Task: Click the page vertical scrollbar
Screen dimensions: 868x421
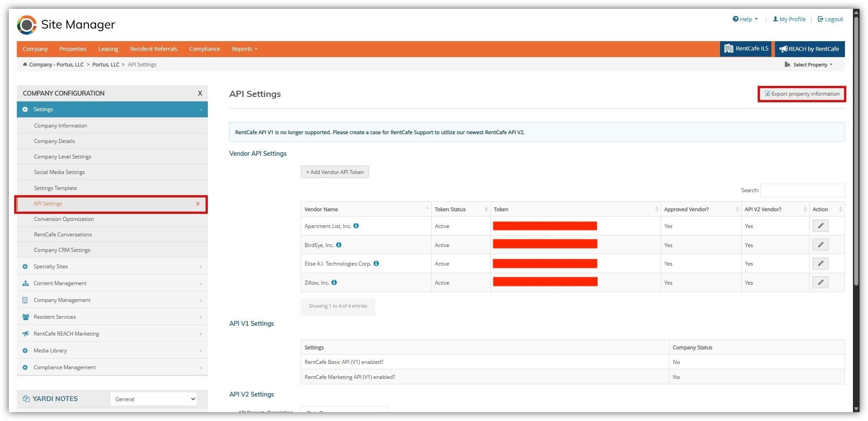Action: (856, 151)
